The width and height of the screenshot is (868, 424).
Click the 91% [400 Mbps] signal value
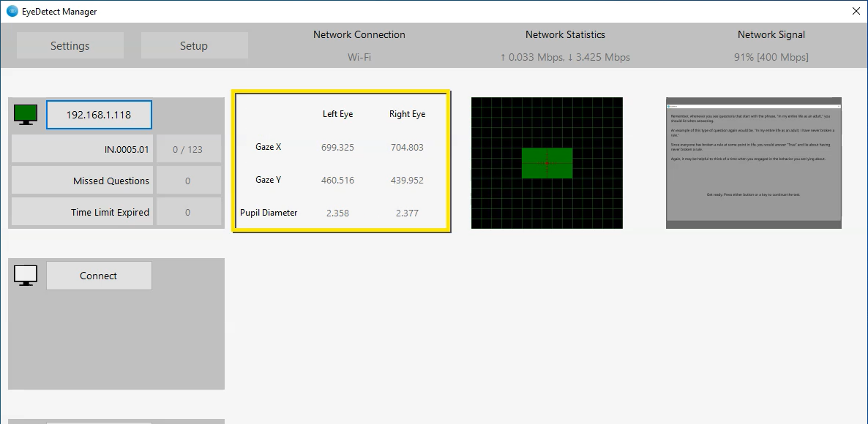pos(771,57)
